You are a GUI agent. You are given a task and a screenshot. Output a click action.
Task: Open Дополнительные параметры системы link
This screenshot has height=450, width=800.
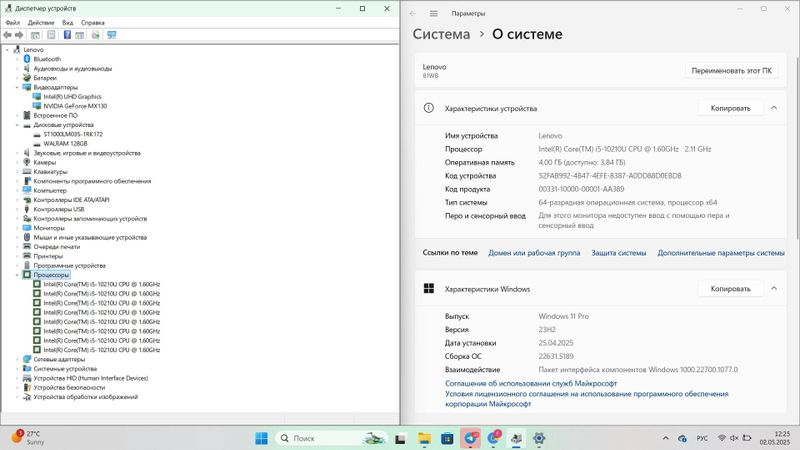pos(721,253)
